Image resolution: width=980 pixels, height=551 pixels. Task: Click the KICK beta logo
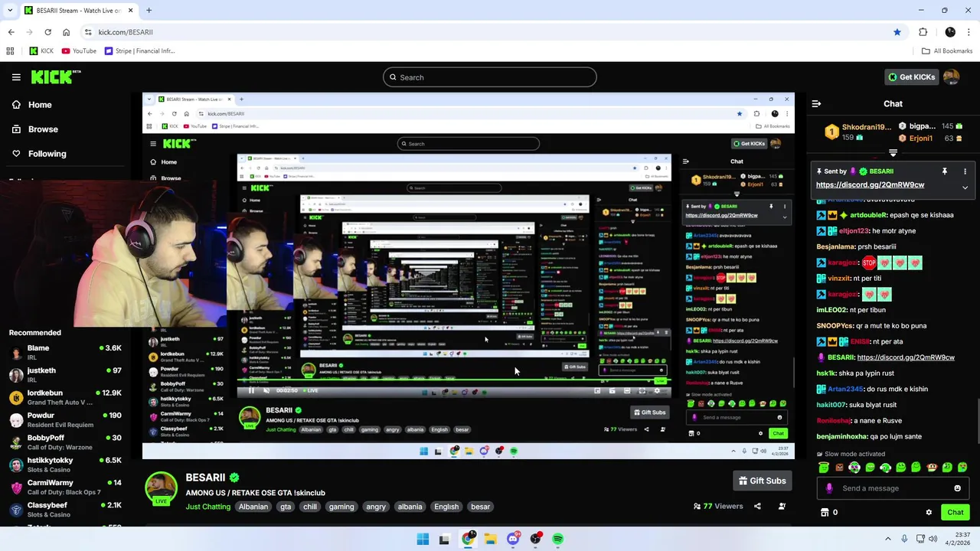[x=56, y=77]
